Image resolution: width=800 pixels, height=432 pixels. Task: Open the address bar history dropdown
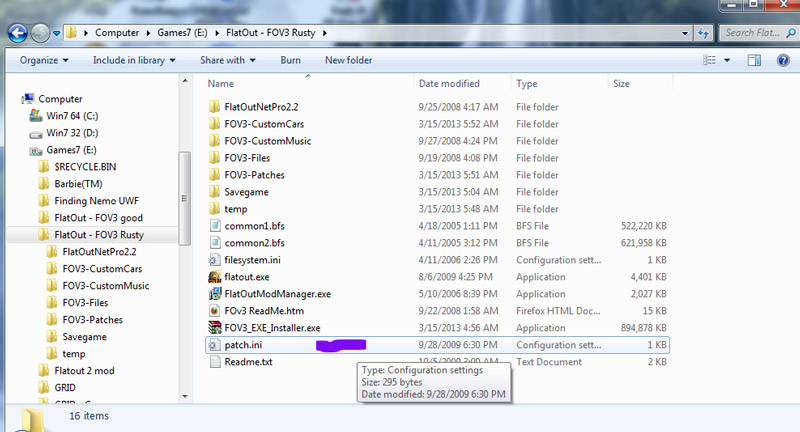click(684, 33)
